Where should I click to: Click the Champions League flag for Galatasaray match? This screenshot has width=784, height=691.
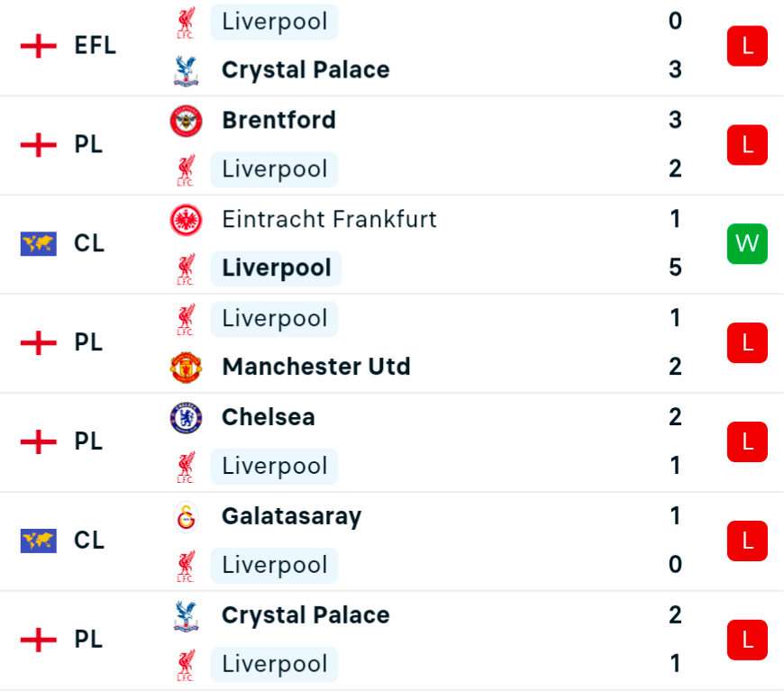pyautogui.click(x=38, y=541)
